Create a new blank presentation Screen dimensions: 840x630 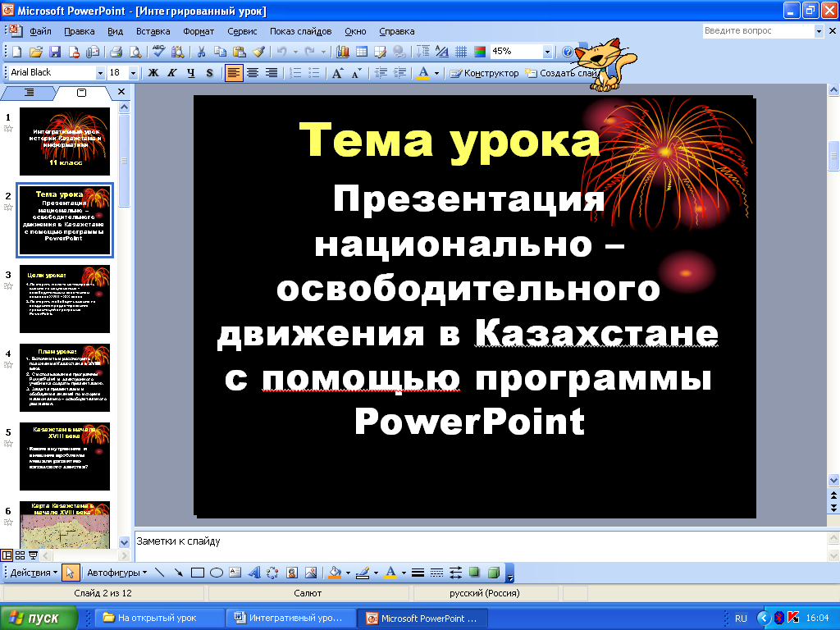click(16, 52)
